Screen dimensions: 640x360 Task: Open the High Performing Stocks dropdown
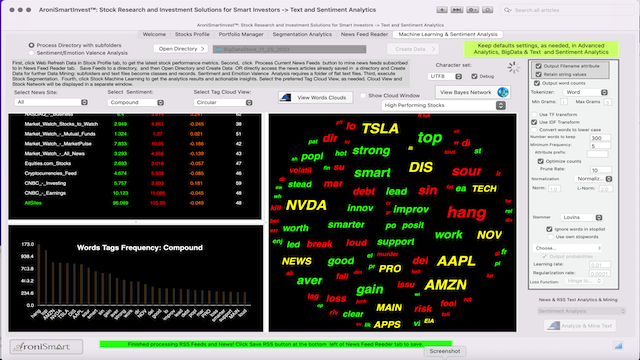444,105
